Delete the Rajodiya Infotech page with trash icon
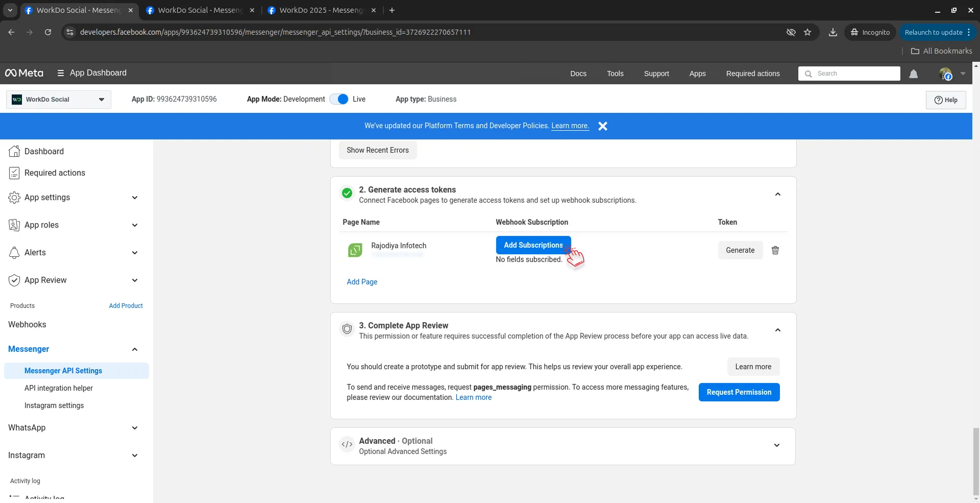 pyautogui.click(x=775, y=250)
